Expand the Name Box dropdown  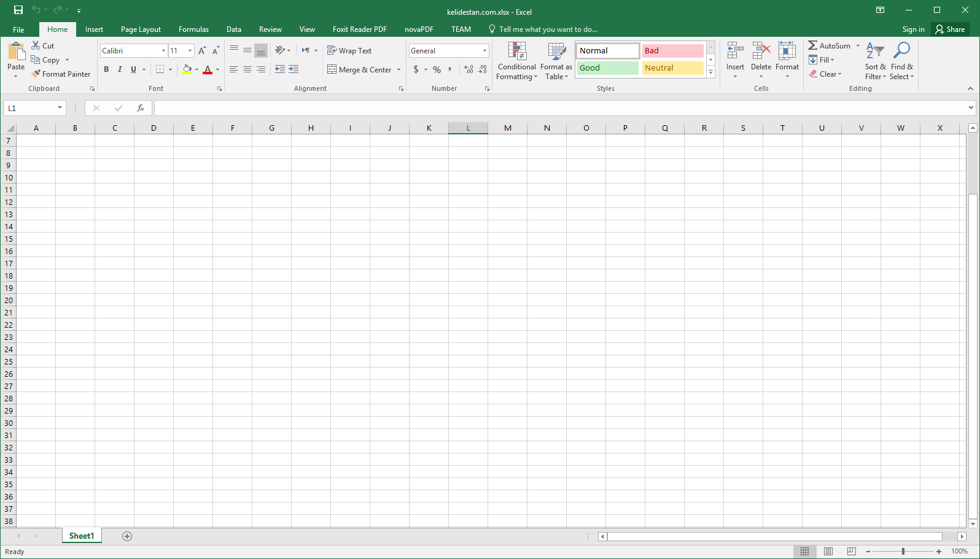point(60,108)
